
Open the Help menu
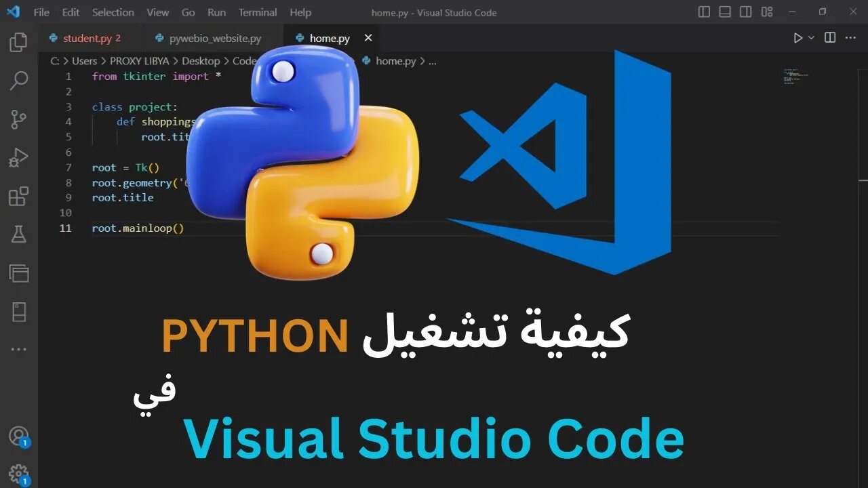coord(300,12)
